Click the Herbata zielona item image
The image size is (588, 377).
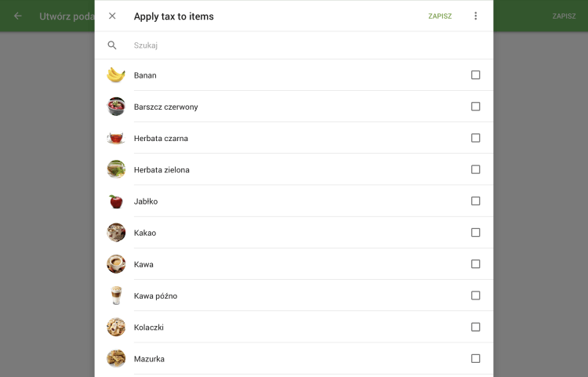(x=116, y=169)
